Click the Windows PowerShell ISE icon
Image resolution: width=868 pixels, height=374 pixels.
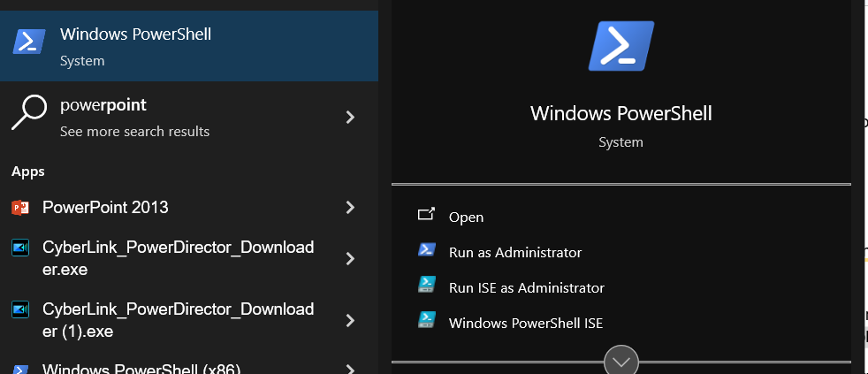[426, 320]
